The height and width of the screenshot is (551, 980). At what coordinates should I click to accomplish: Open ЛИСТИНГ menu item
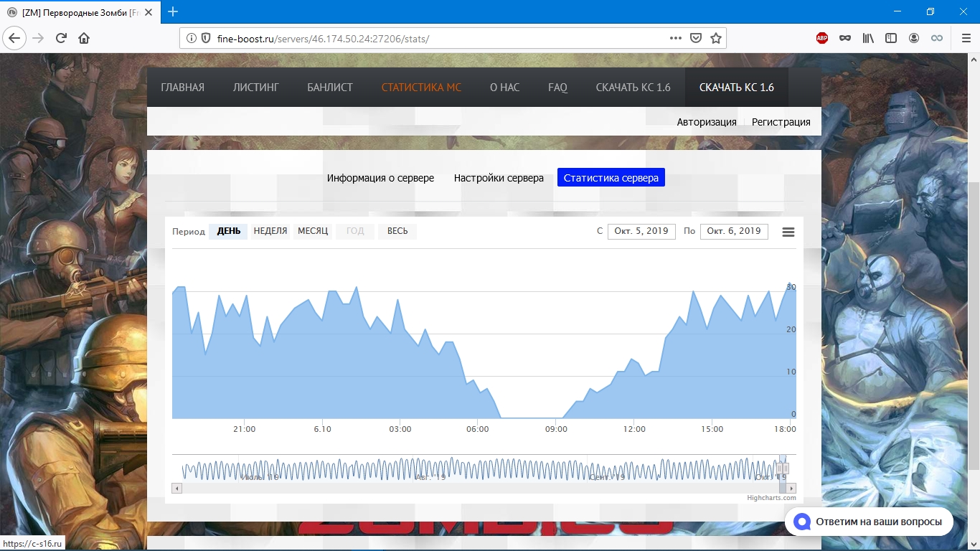[255, 88]
